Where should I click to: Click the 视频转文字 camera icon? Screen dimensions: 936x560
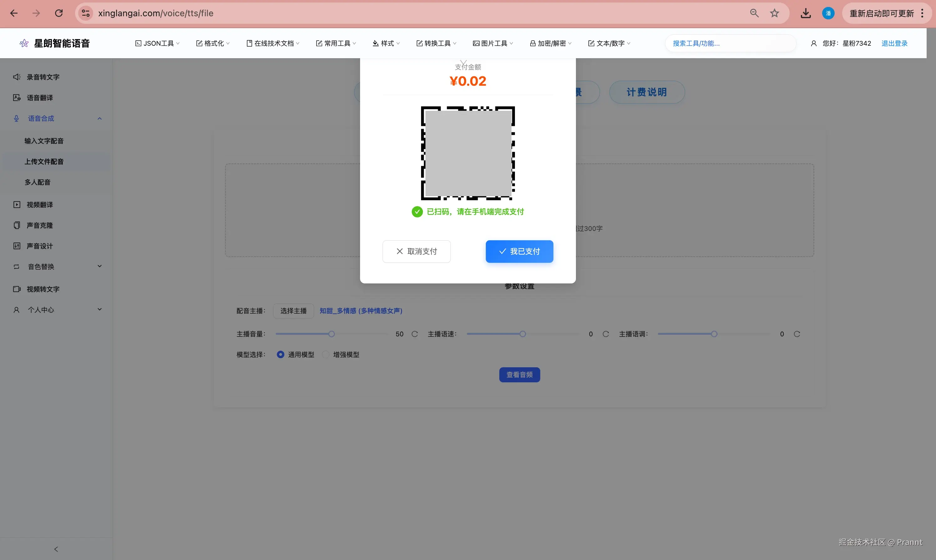point(17,289)
